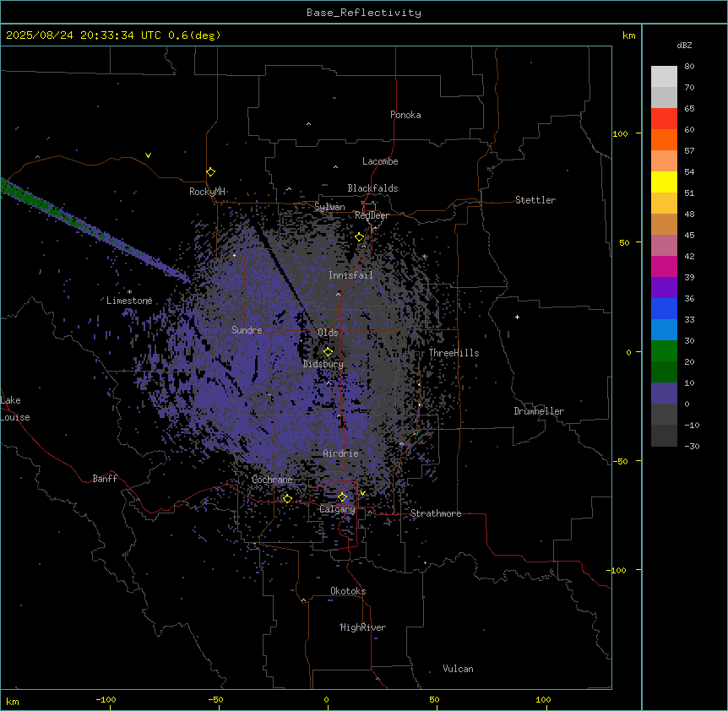The height and width of the screenshot is (711, 728).
Task: Click the 2025/08/24 20:33:34 UTC timestamp
Action: click(84, 35)
